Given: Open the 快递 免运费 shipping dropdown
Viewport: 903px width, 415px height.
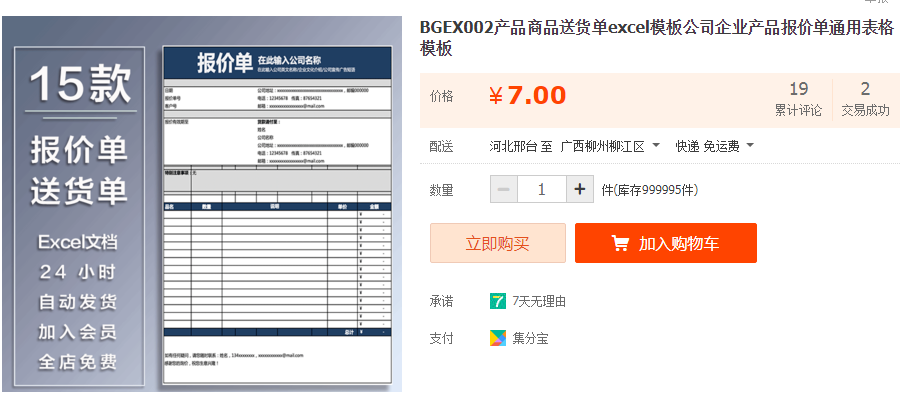Looking at the screenshot, I should pos(714,146).
